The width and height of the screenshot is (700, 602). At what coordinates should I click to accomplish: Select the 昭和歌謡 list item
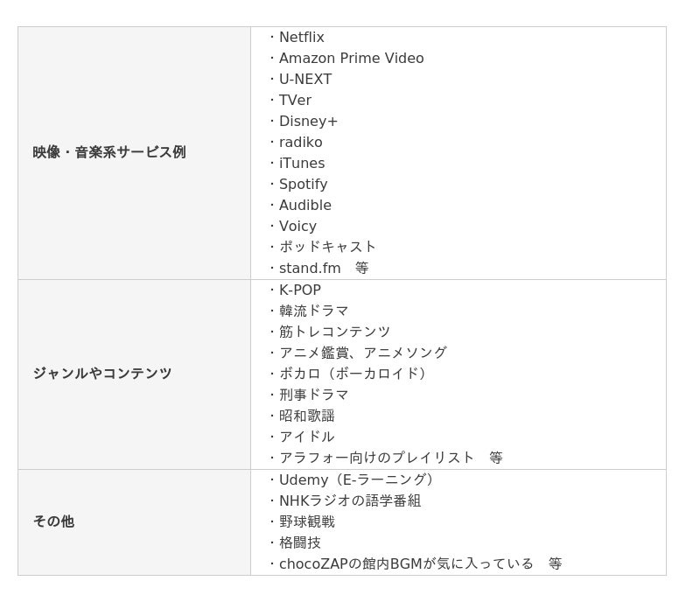point(306,416)
